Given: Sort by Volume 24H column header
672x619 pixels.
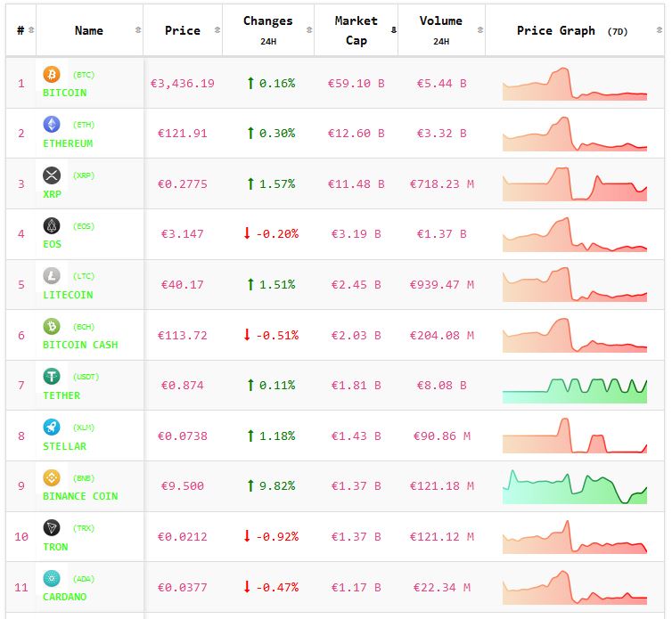Looking at the screenshot, I should click(440, 30).
